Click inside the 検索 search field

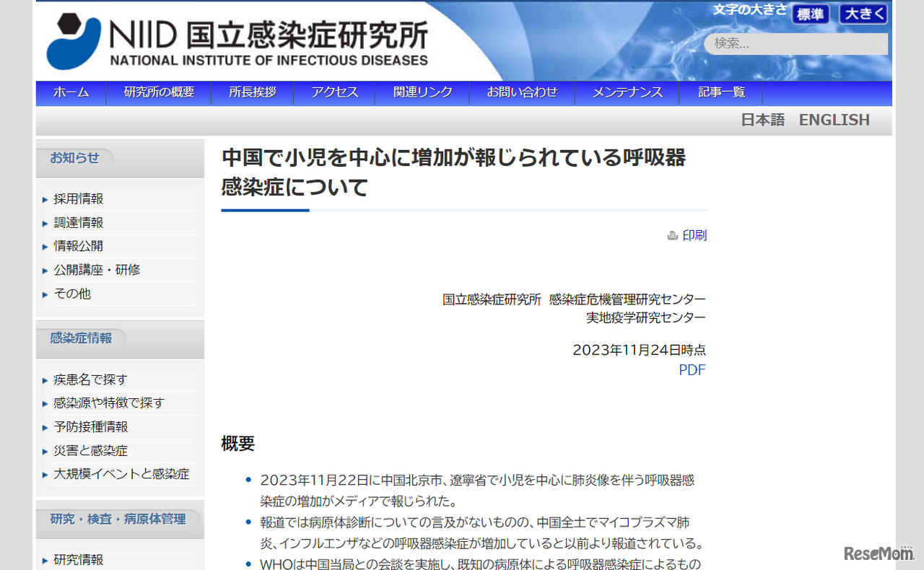coord(794,44)
